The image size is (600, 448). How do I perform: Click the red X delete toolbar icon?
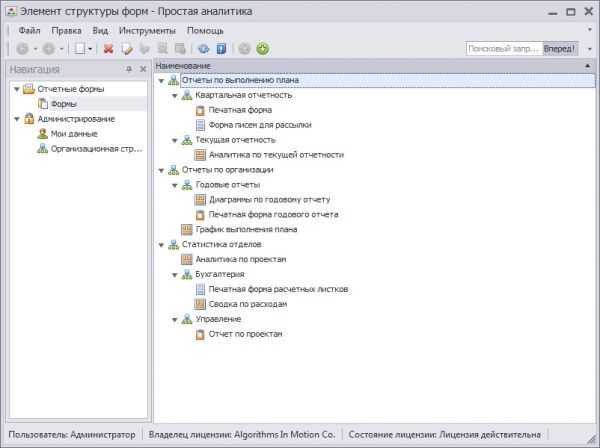coord(109,48)
